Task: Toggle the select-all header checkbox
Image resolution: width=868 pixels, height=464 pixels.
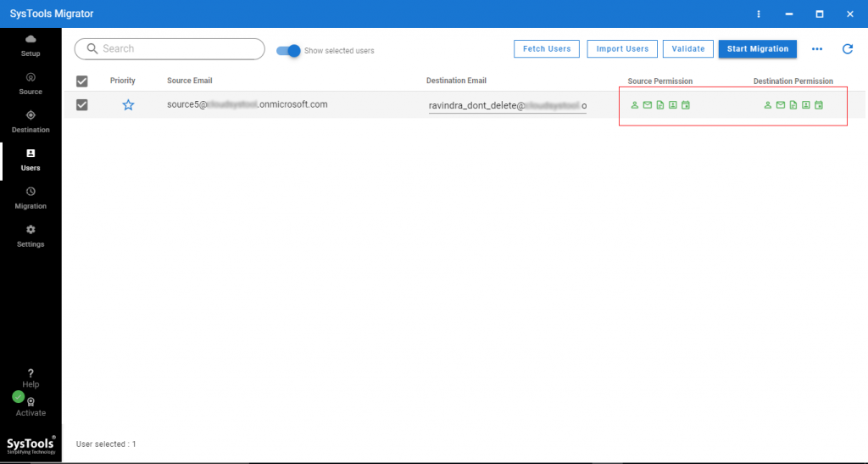Action: 82,81
